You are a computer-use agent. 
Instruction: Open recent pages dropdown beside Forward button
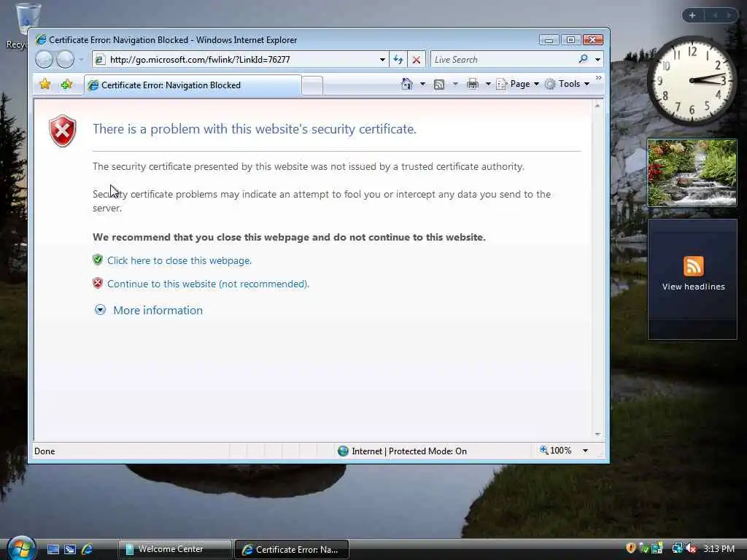coord(81,60)
